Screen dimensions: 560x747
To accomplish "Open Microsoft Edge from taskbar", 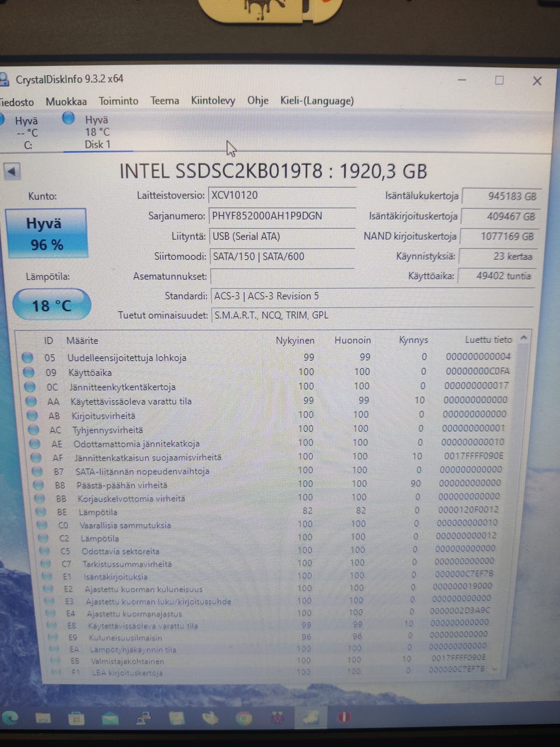I will [x=9, y=717].
